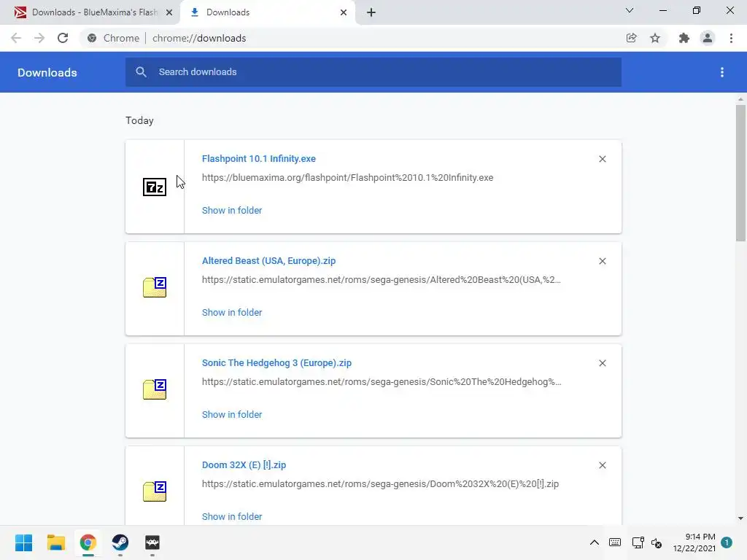Image resolution: width=747 pixels, height=560 pixels.
Task: Click the Doom 32X emulatorgames.net source URL
Action: coord(380,484)
